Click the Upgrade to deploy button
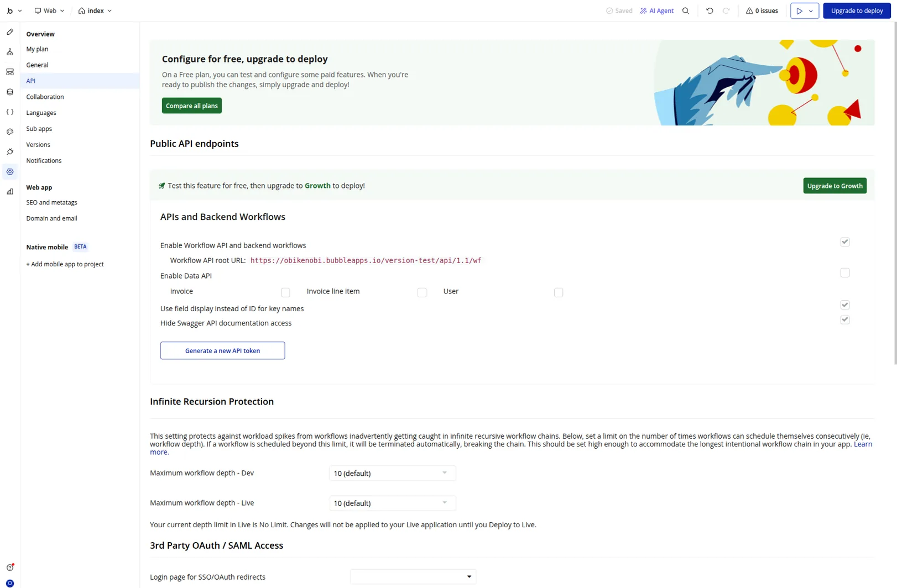897x588 pixels. coord(857,11)
